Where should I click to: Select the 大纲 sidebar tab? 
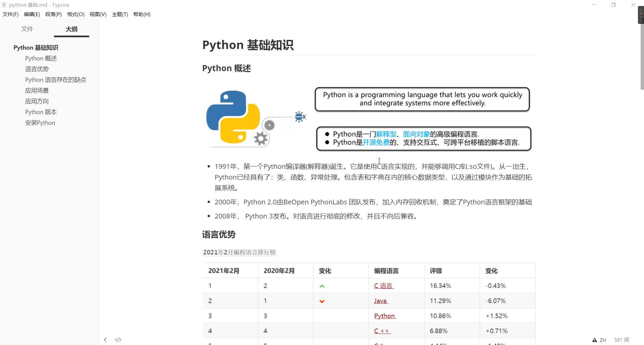71,29
